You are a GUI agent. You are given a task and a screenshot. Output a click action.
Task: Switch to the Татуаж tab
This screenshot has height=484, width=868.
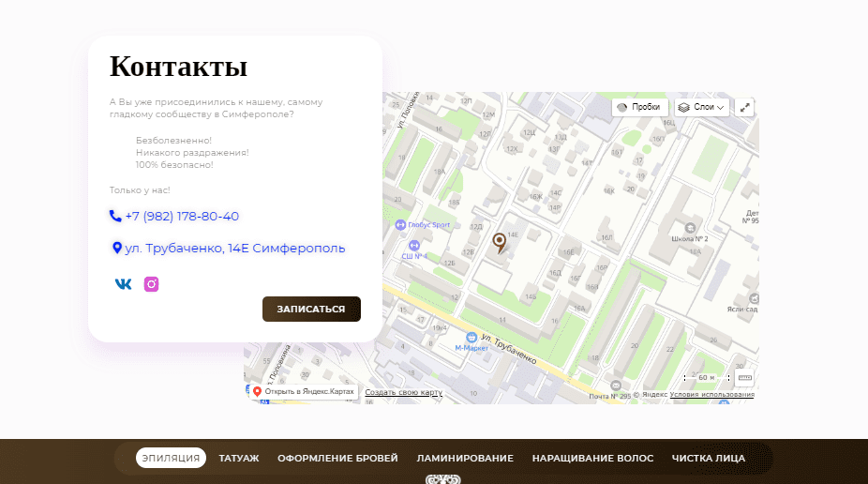[x=239, y=458]
